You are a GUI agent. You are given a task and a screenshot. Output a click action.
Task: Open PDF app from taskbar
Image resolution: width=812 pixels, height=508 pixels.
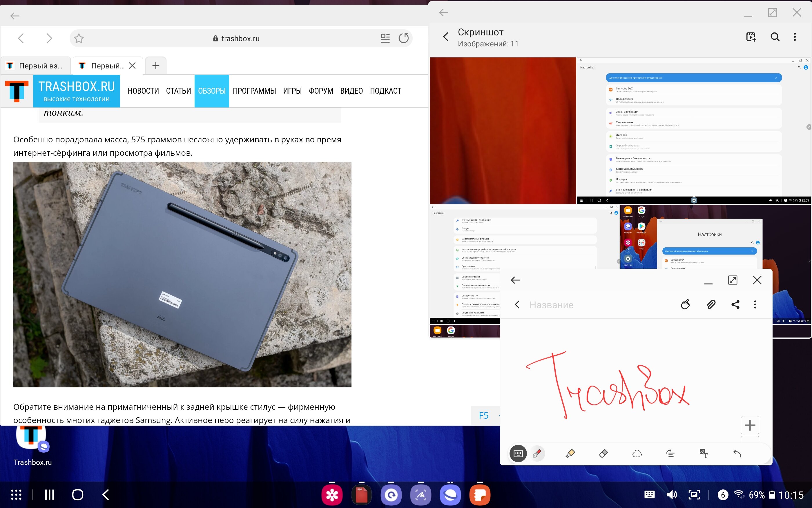click(362, 495)
